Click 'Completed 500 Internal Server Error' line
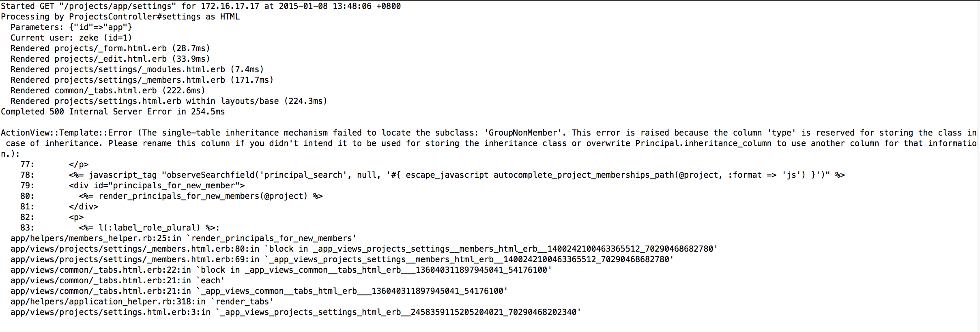Screen dimensions: 980x332 click(113, 112)
